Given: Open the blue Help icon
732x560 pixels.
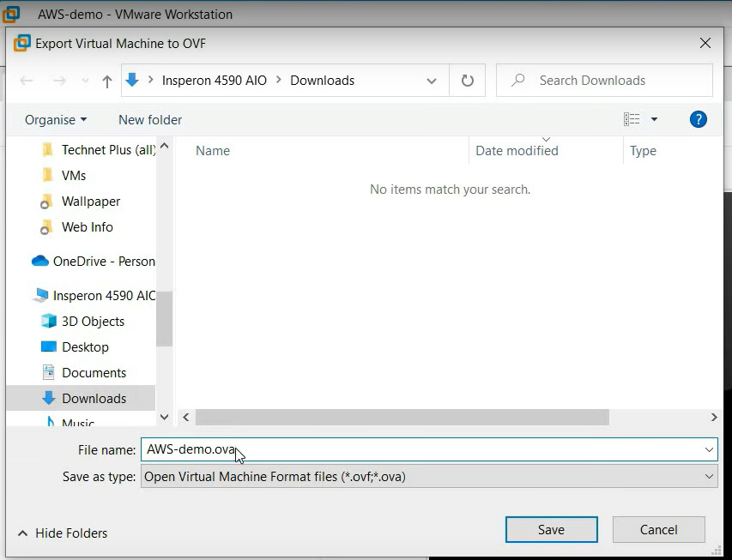Looking at the screenshot, I should 698,119.
